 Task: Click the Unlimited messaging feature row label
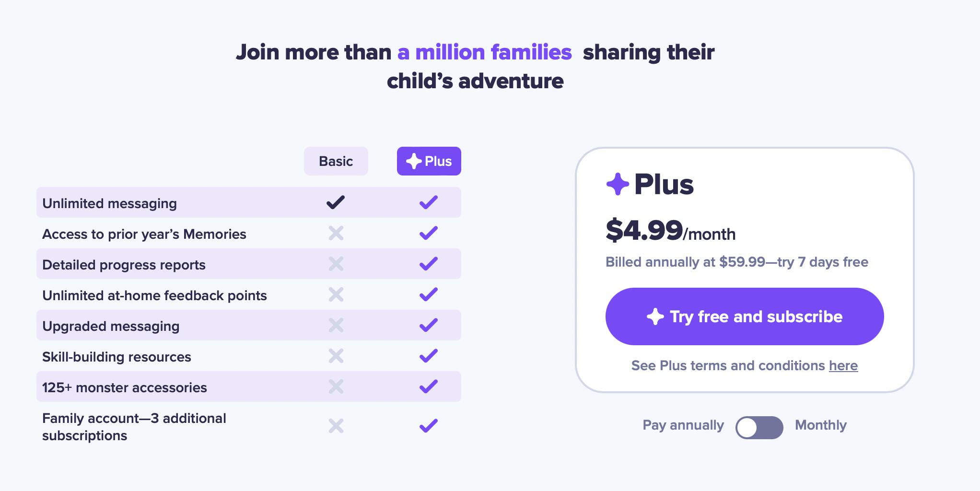(x=109, y=203)
